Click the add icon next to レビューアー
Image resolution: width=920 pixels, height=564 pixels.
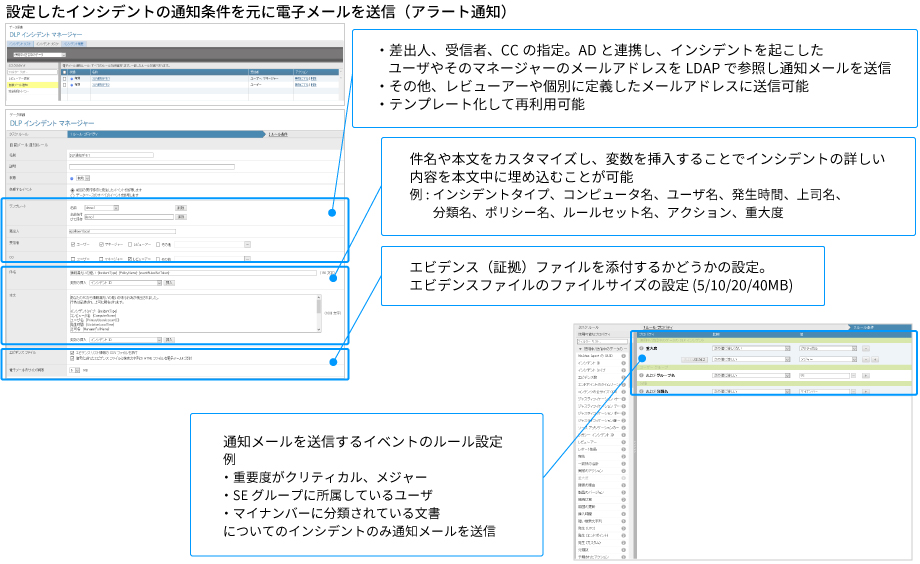[x=624, y=442]
